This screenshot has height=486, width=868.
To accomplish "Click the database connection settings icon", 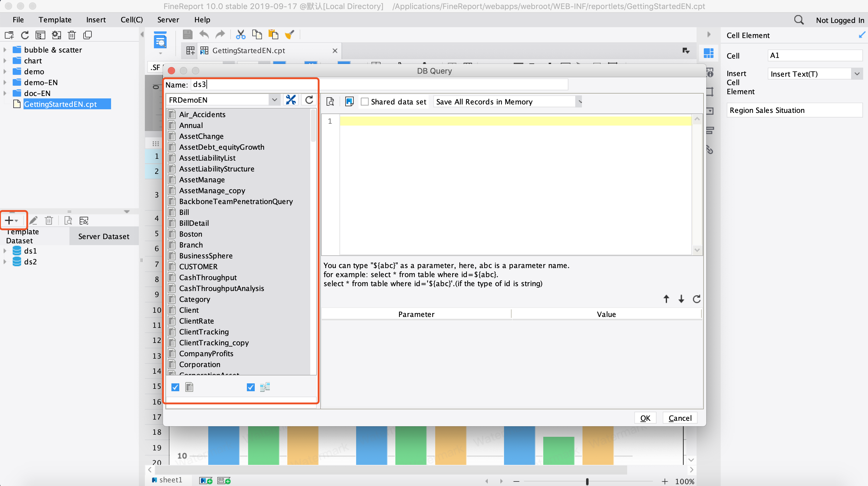I will coord(290,100).
